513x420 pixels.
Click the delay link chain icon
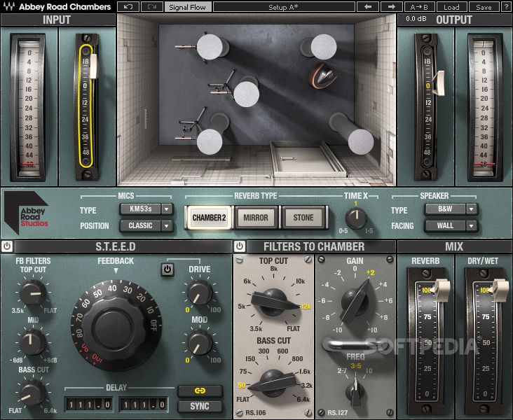[x=200, y=391]
